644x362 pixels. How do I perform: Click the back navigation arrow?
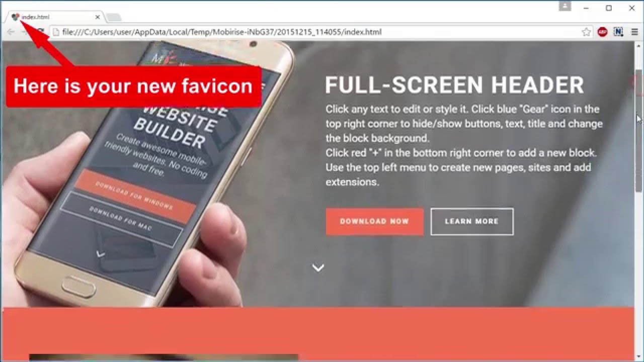[10, 31]
